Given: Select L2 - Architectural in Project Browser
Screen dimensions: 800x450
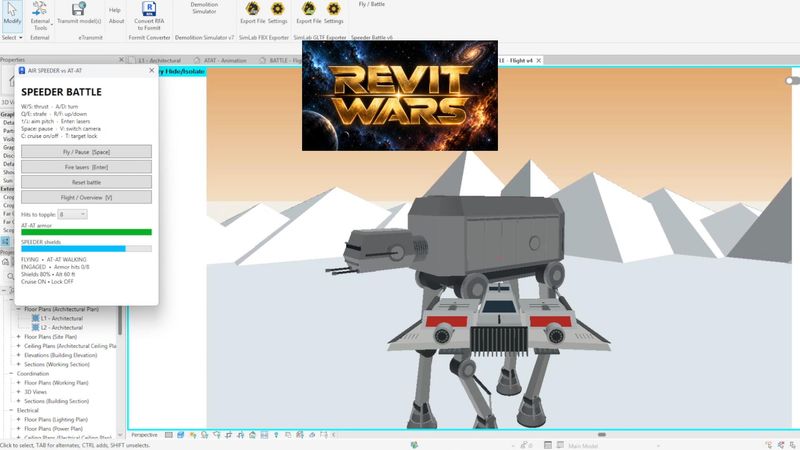Looking at the screenshot, I should pyautogui.click(x=61, y=328).
